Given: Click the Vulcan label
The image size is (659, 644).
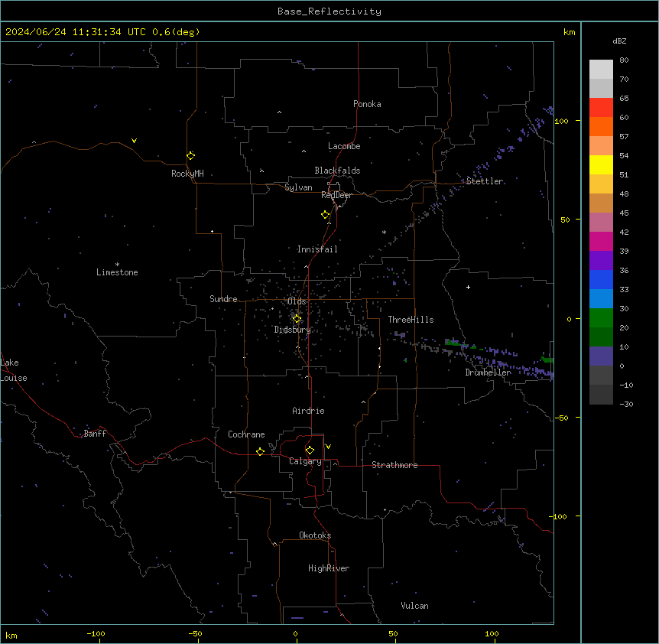Looking at the screenshot, I should coord(415,606).
